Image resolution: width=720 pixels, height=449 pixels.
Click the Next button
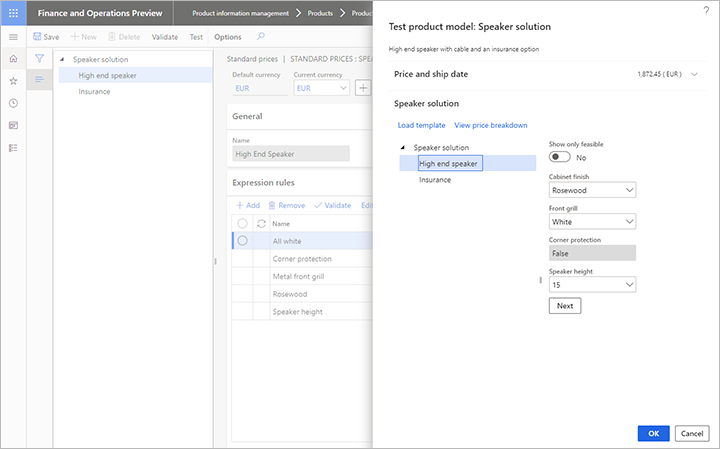click(x=565, y=306)
